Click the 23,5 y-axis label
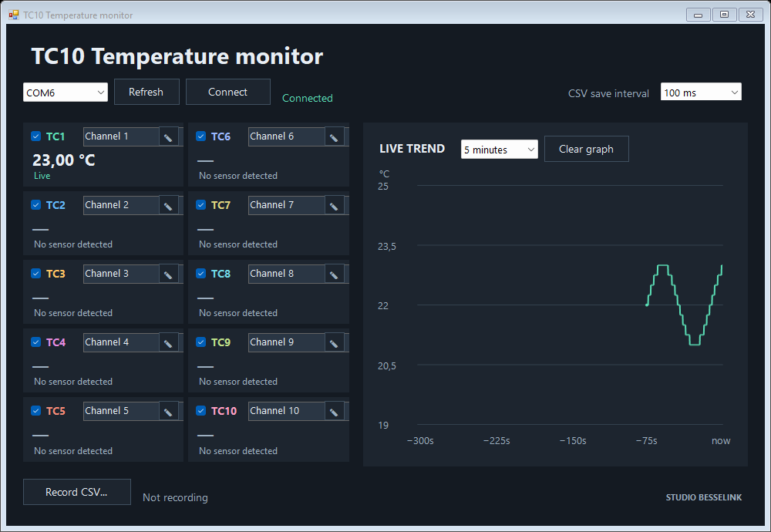771x532 pixels. click(x=386, y=246)
